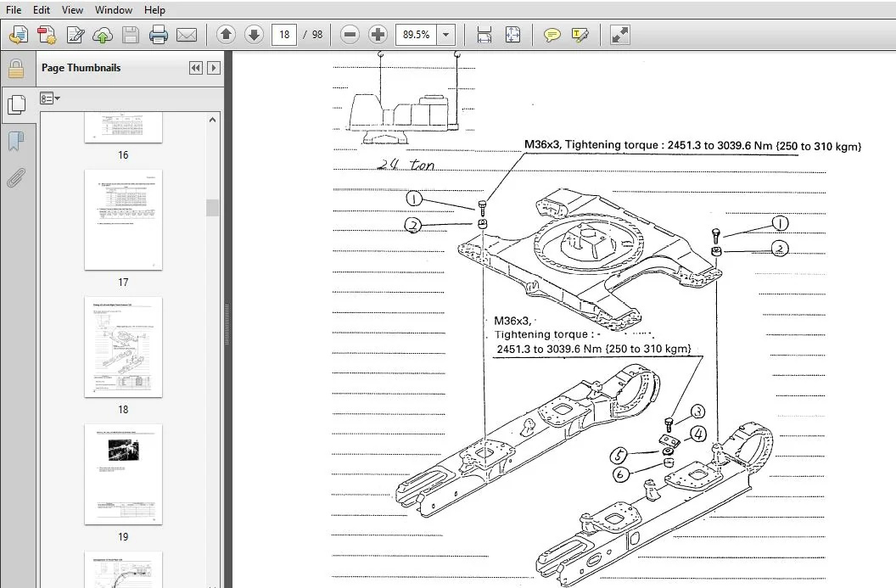
Task: Click the Save floppy disk icon
Action: [131, 35]
